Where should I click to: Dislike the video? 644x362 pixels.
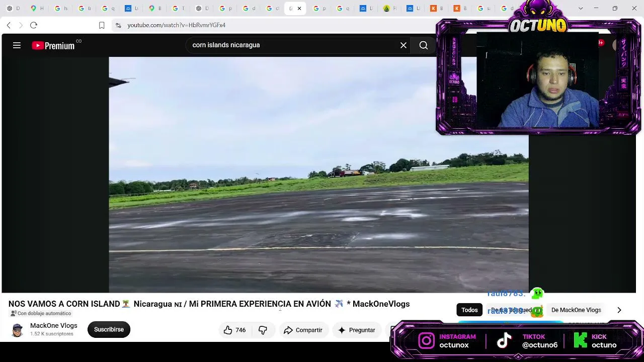click(263, 330)
